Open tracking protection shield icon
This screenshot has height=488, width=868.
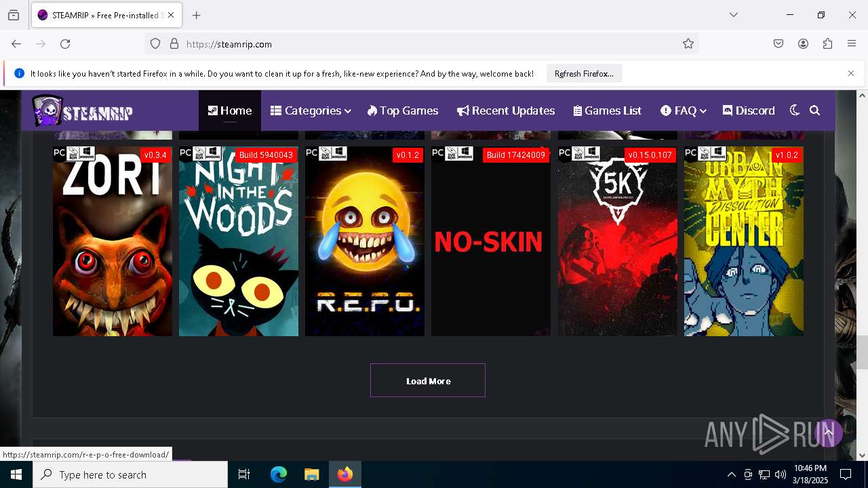[155, 44]
